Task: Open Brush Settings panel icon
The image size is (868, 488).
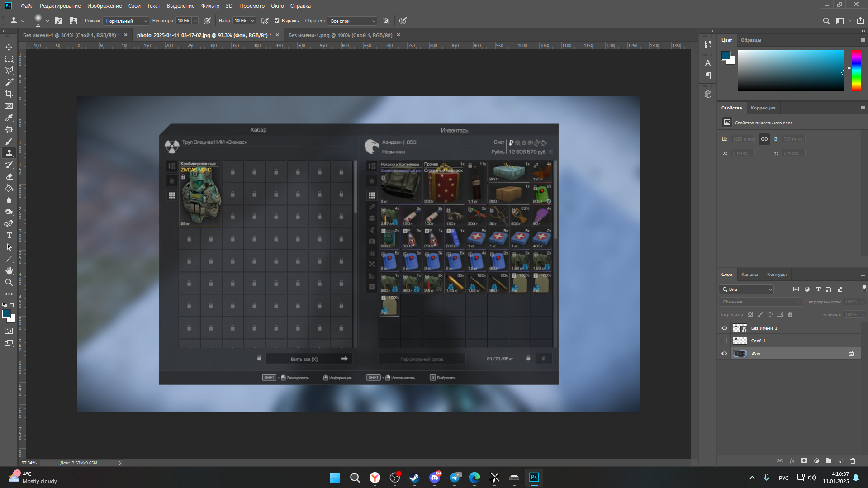Action: pos(58,21)
